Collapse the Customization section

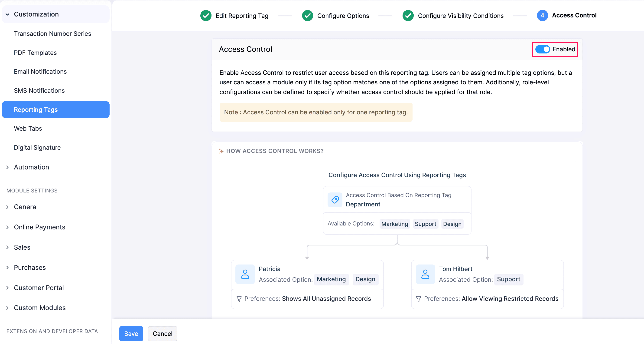(x=7, y=14)
